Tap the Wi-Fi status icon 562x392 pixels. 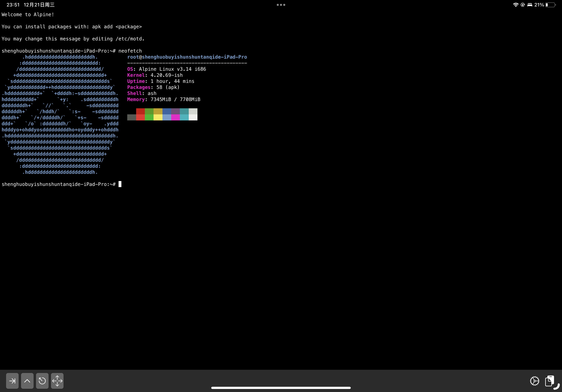[516, 5]
